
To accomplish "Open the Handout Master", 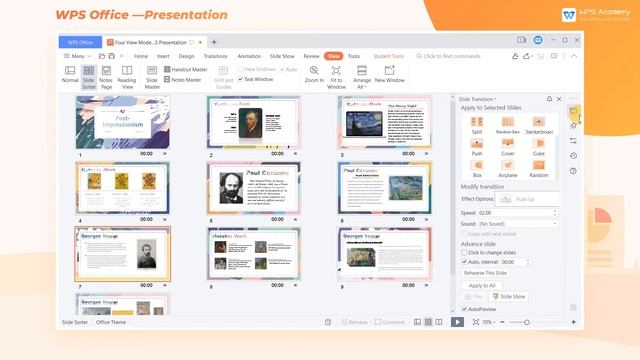I will (186, 69).
